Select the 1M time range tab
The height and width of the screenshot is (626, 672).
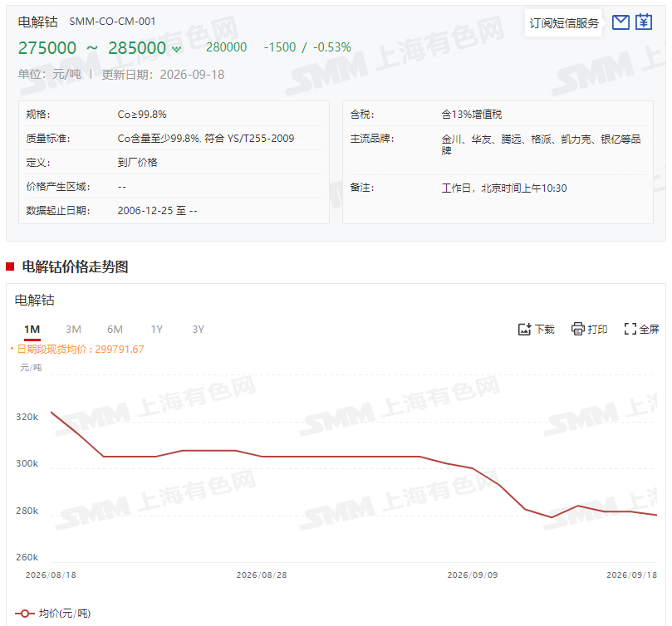(x=32, y=330)
